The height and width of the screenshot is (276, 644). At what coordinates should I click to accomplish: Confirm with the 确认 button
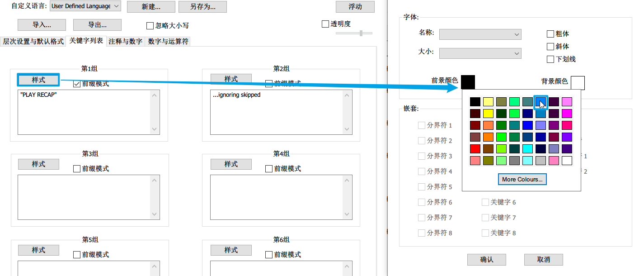(486, 259)
